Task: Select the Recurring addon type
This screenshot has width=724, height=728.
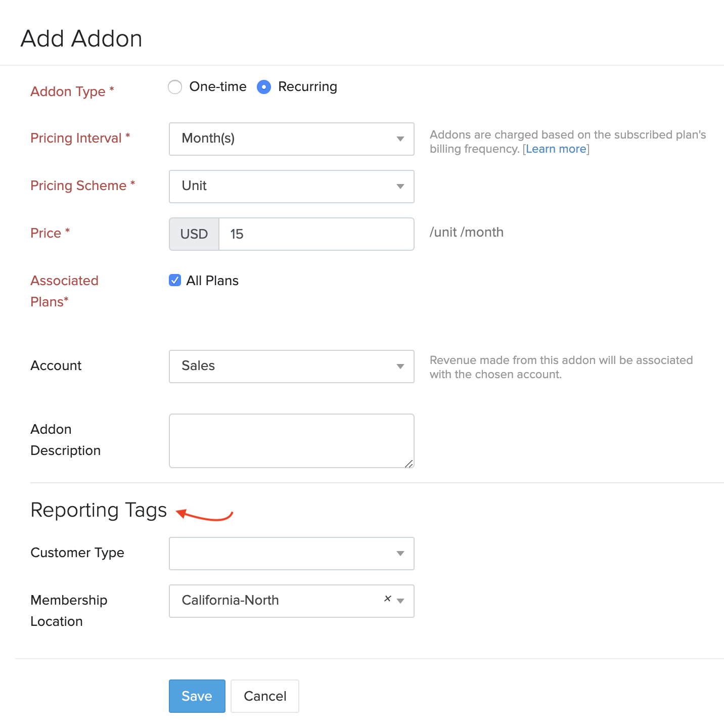Action: 264,87
